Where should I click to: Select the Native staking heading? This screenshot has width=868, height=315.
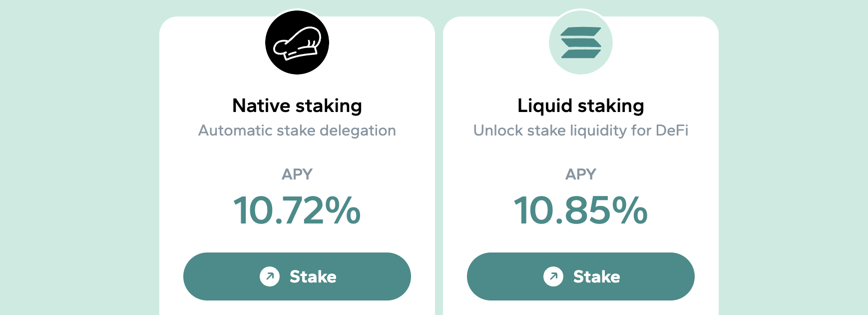tap(297, 106)
